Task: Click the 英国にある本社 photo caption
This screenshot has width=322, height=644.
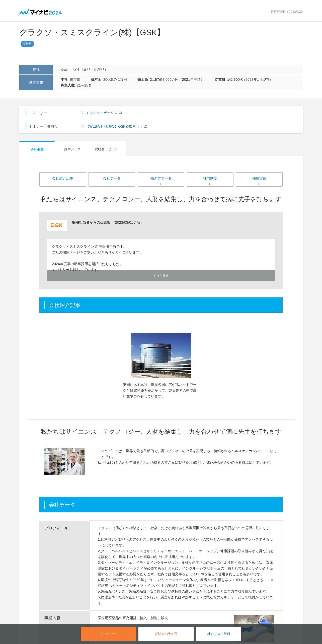Action: [x=160, y=390]
